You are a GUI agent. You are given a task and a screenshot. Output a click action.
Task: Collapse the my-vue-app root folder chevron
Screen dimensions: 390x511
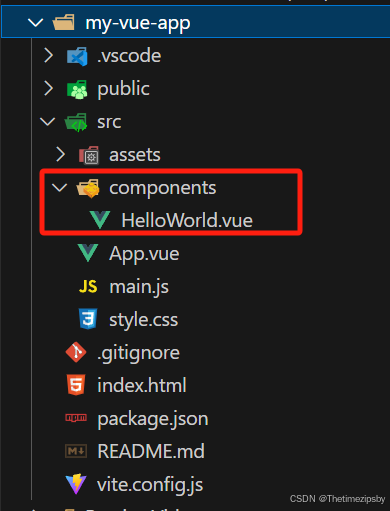pos(36,23)
